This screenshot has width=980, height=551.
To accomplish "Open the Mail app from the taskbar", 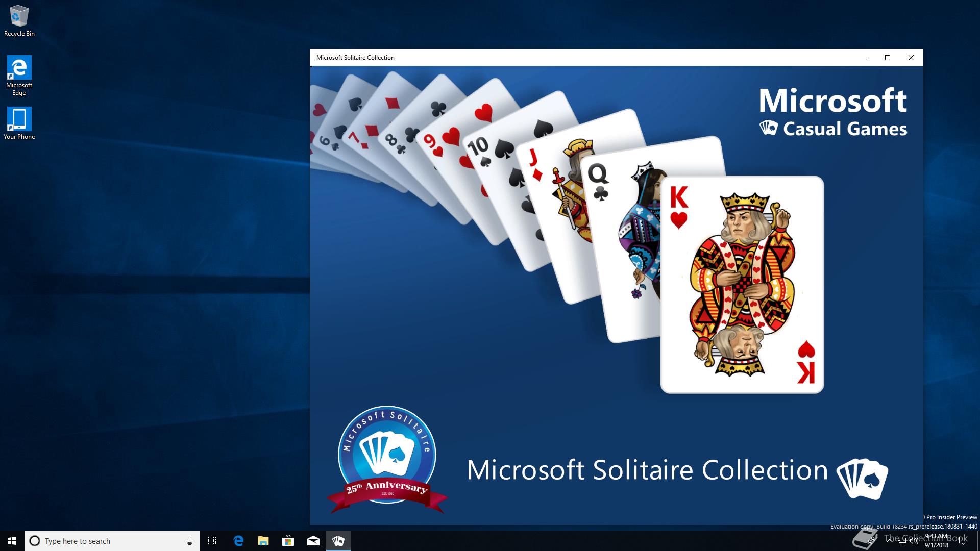I will point(313,541).
